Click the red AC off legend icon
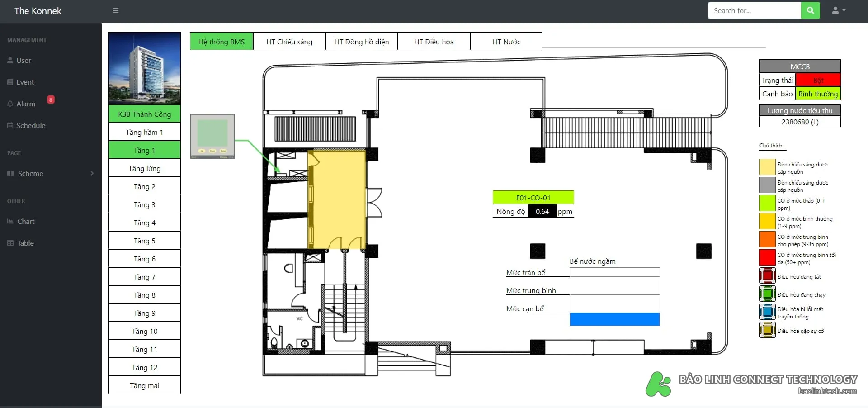Image resolution: width=868 pixels, height=408 pixels. (767, 276)
